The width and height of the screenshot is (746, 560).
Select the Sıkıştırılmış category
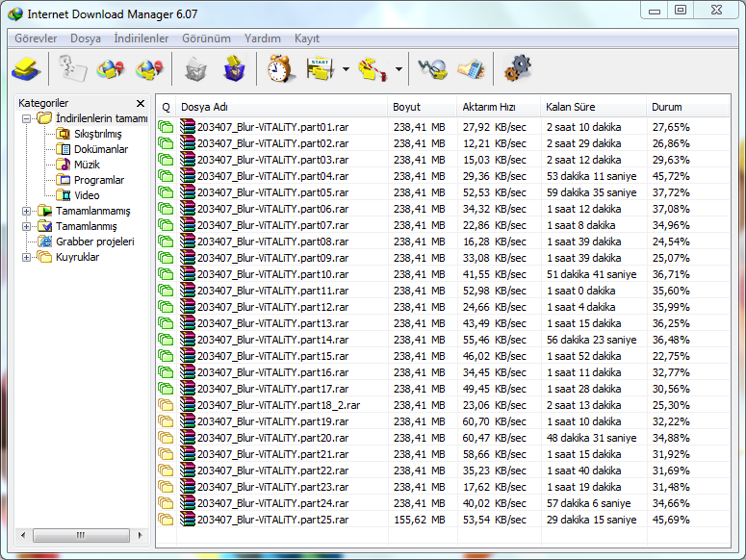[x=97, y=134]
